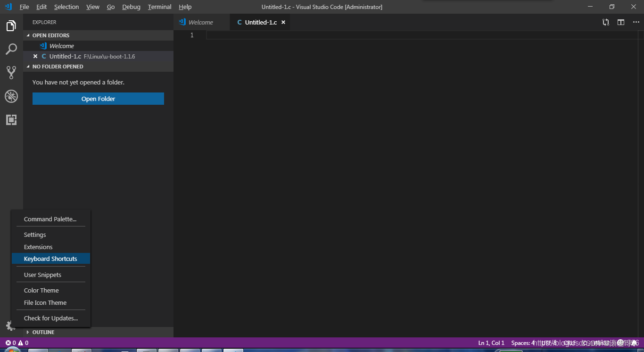Viewport: 644px width, 352px height.
Task: Choose Check for Updates... from the menu
Action: click(x=51, y=318)
